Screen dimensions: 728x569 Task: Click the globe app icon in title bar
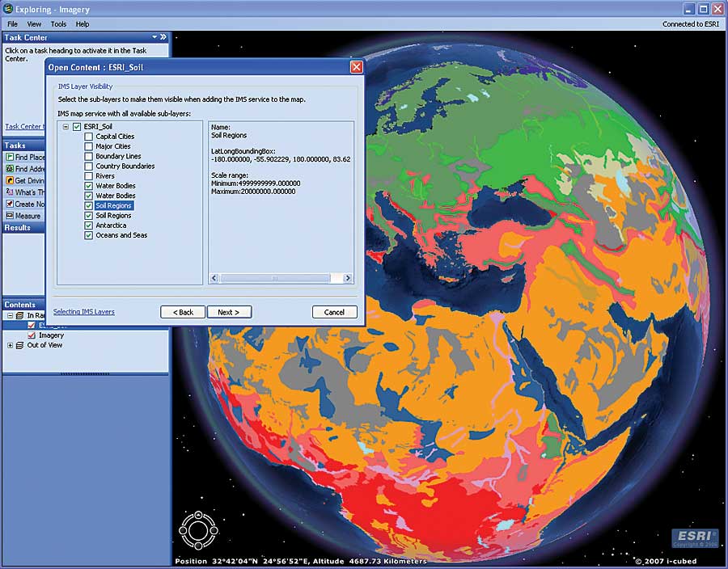8,9
